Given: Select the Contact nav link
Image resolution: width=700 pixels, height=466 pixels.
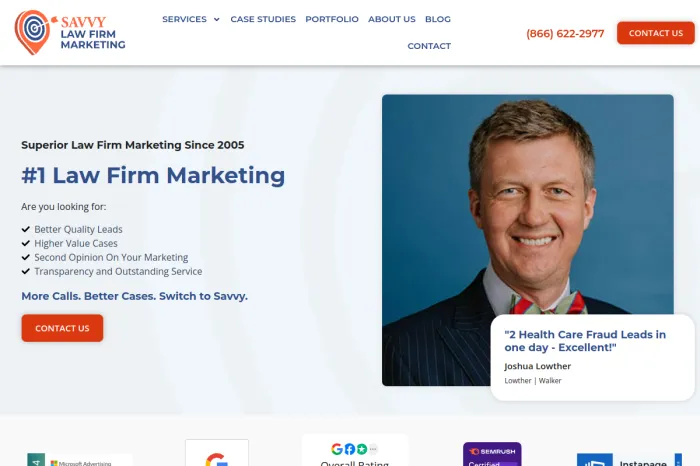Looking at the screenshot, I should click(x=429, y=46).
